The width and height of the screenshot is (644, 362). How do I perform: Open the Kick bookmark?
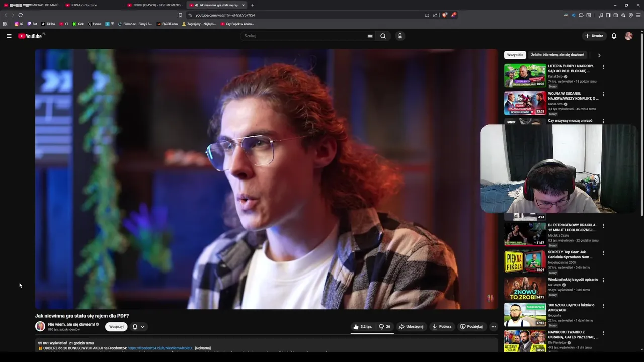[78, 24]
